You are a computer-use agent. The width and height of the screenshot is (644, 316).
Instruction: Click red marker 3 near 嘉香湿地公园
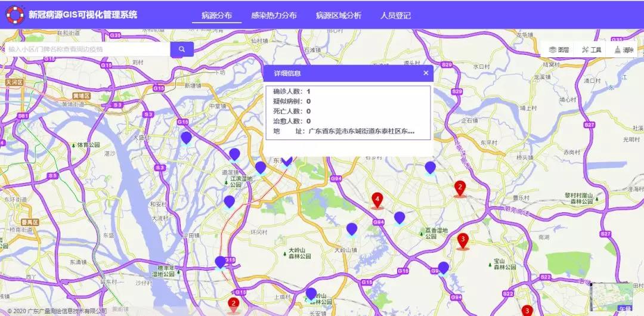pos(462,240)
